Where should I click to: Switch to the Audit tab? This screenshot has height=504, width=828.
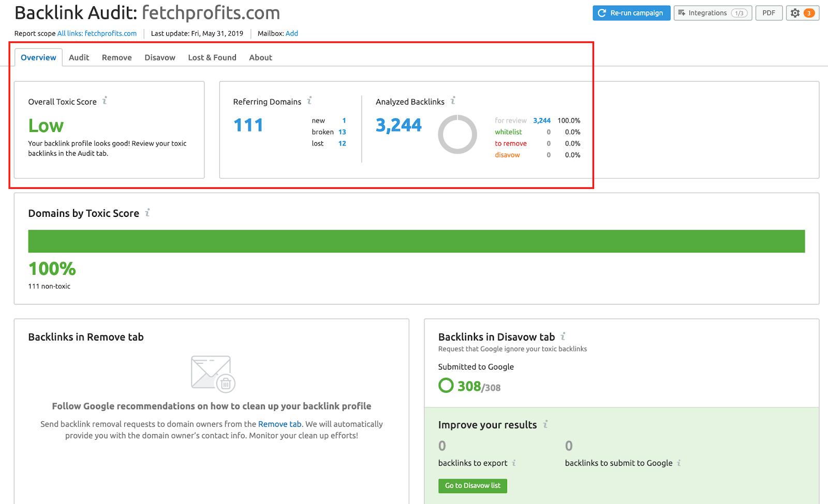[79, 57]
